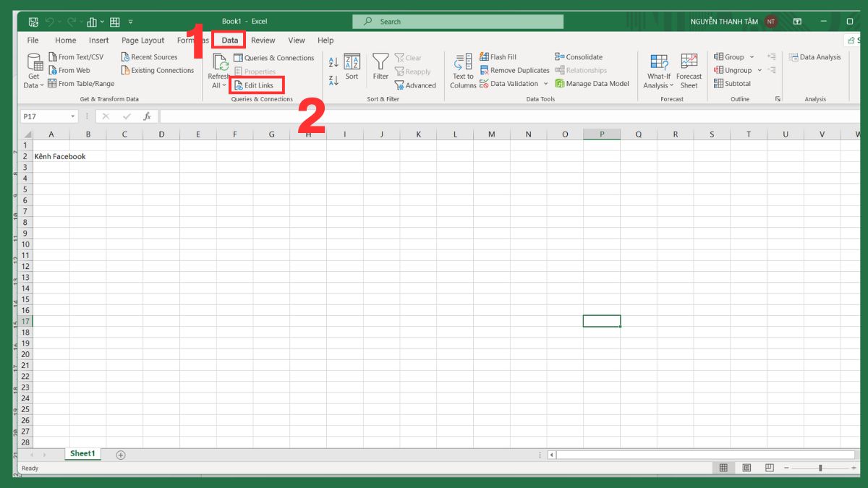868x488 pixels.
Task: Click Consolidate
Action: [x=579, y=57]
